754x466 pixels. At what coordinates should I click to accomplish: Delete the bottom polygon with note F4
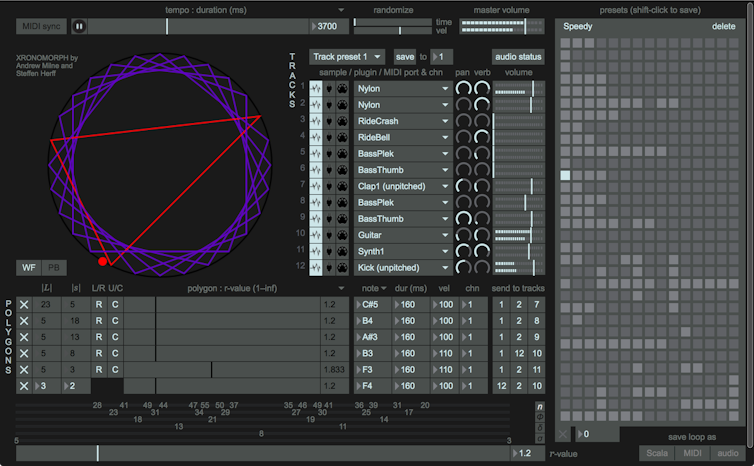[x=24, y=386]
